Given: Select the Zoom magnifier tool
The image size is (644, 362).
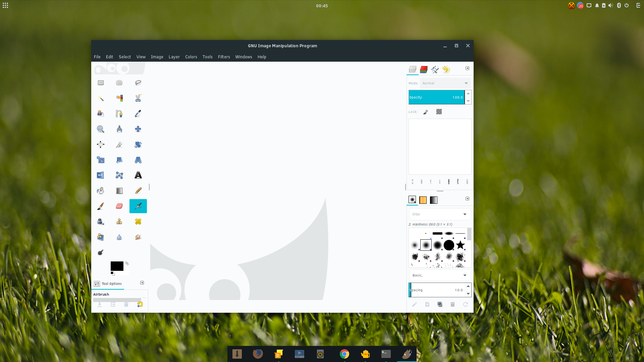Looking at the screenshot, I should (101, 129).
